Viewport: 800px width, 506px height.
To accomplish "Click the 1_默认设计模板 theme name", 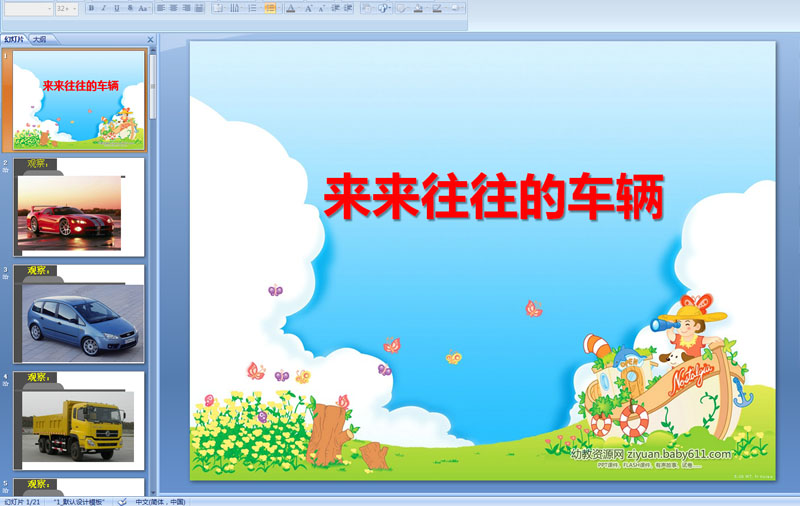I will tap(79, 502).
